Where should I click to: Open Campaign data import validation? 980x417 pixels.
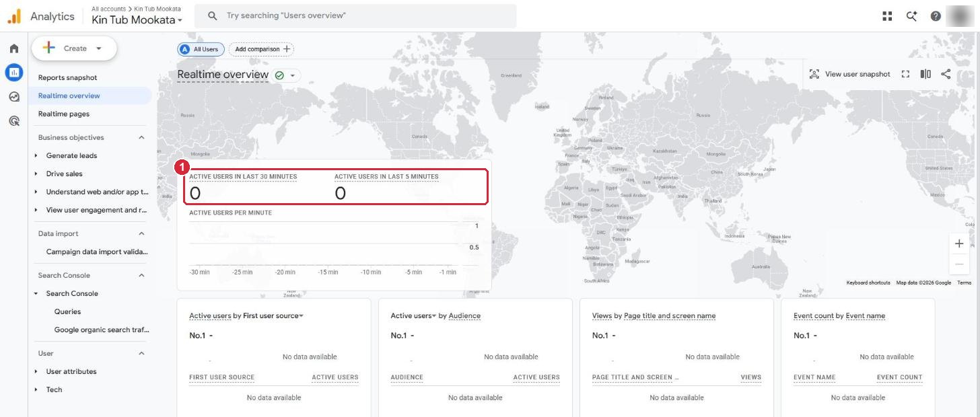tap(97, 252)
